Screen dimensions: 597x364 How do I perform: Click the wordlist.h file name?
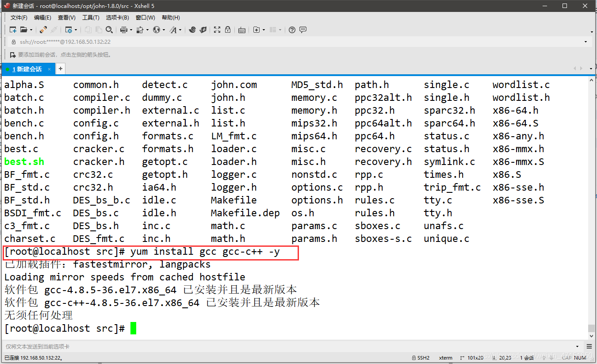(x=521, y=98)
